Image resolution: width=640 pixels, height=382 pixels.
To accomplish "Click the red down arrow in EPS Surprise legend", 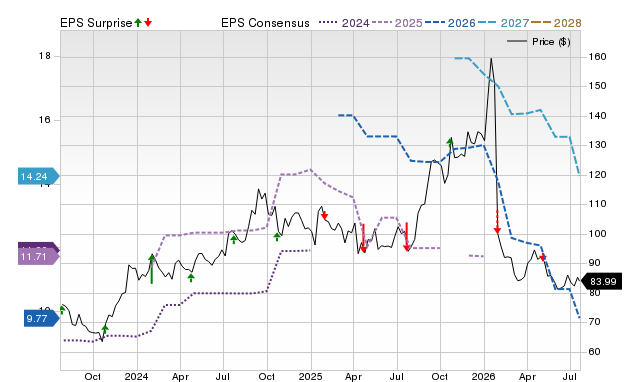I will click(148, 22).
